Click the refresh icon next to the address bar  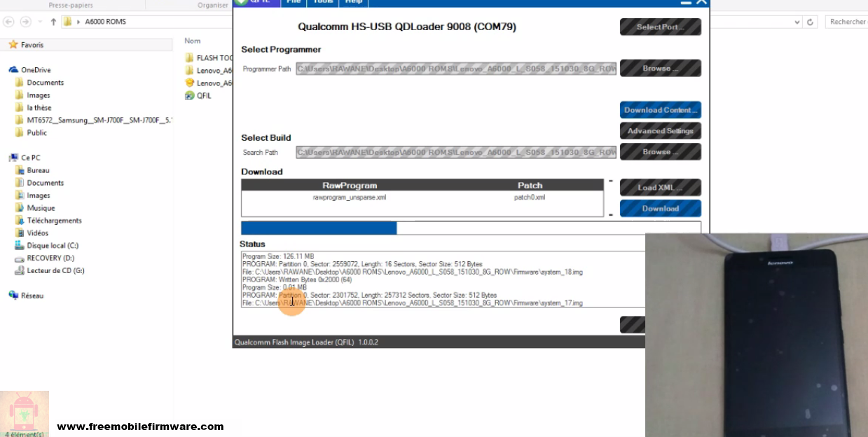click(x=811, y=22)
